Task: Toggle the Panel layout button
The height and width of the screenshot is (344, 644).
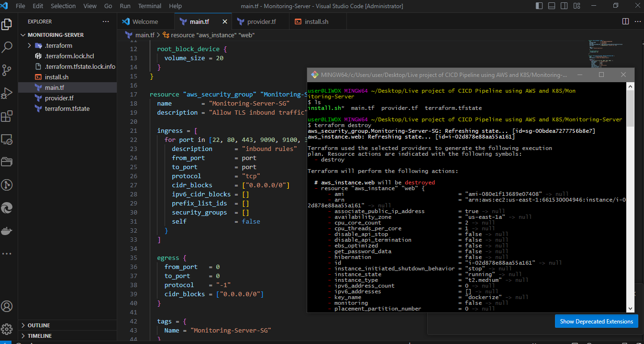Action: [x=551, y=6]
